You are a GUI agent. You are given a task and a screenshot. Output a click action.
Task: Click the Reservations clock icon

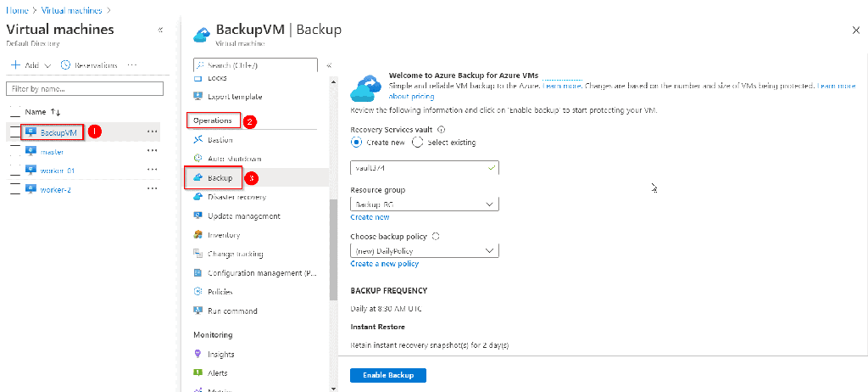click(x=64, y=64)
